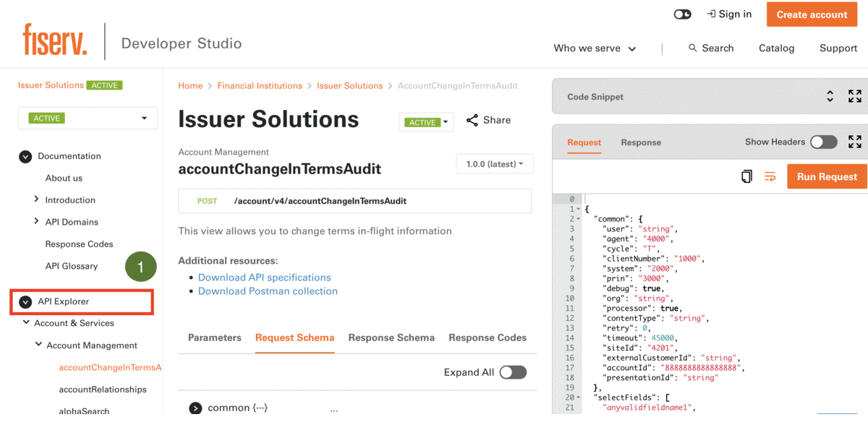Select accountRelationships in the sidebar tree
The image size is (868, 443).
103,390
